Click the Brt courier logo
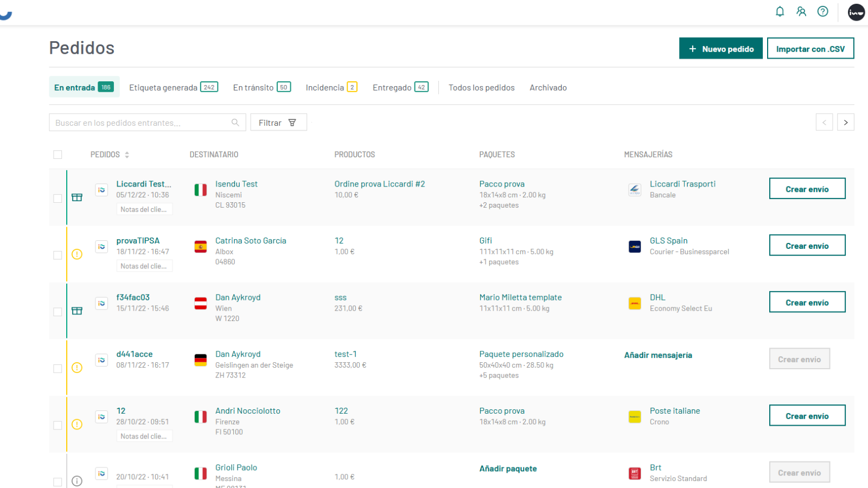 [x=635, y=473]
